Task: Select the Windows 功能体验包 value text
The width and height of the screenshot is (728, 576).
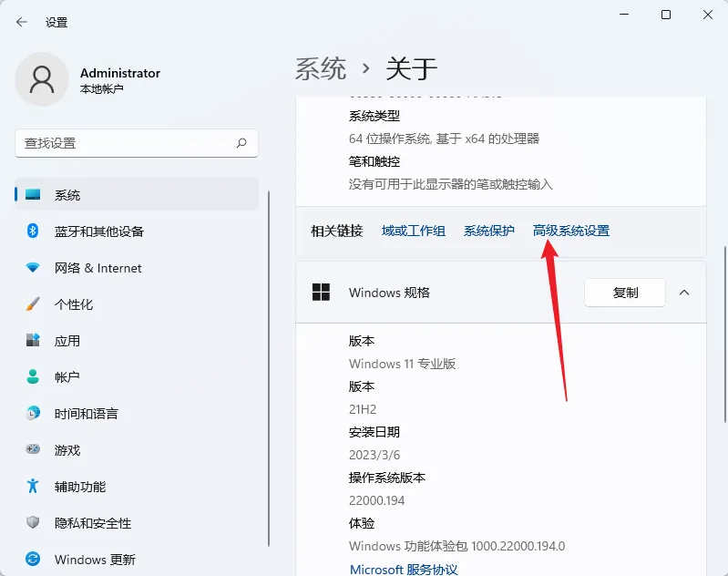Action: [x=456, y=546]
